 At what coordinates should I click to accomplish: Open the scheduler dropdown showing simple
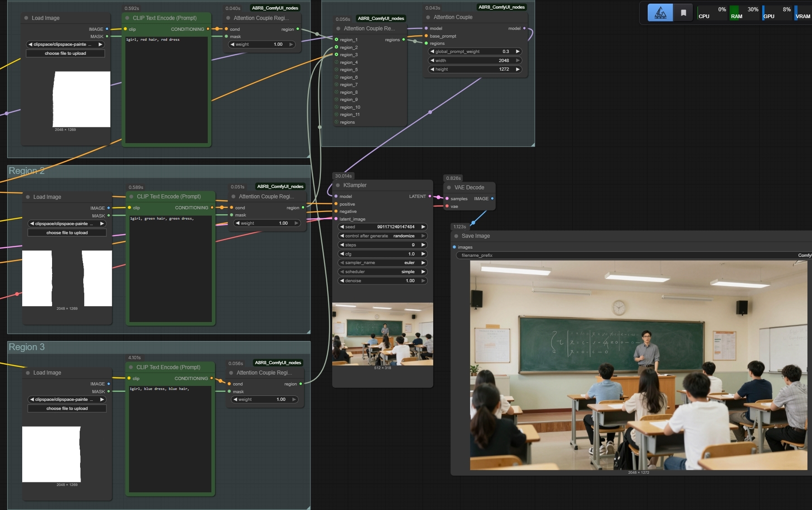(x=382, y=272)
